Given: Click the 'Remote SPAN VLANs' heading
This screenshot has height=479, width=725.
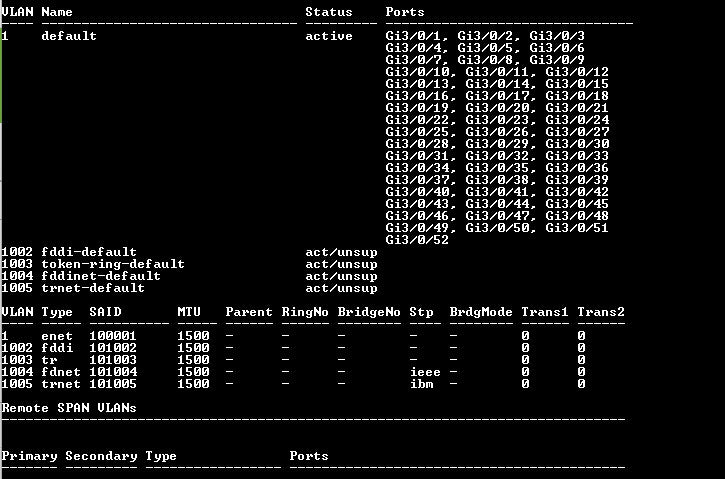Looking at the screenshot, I should 69,408.
